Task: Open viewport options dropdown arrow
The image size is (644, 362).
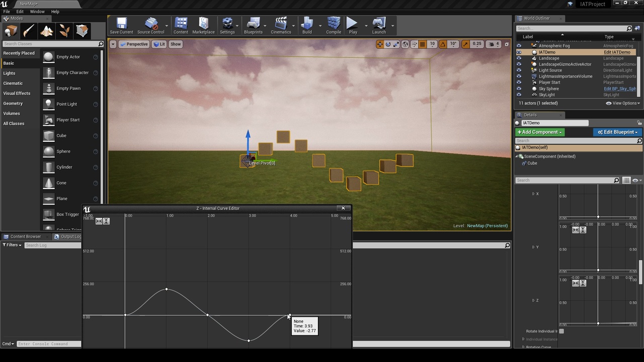Action: pos(113,44)
